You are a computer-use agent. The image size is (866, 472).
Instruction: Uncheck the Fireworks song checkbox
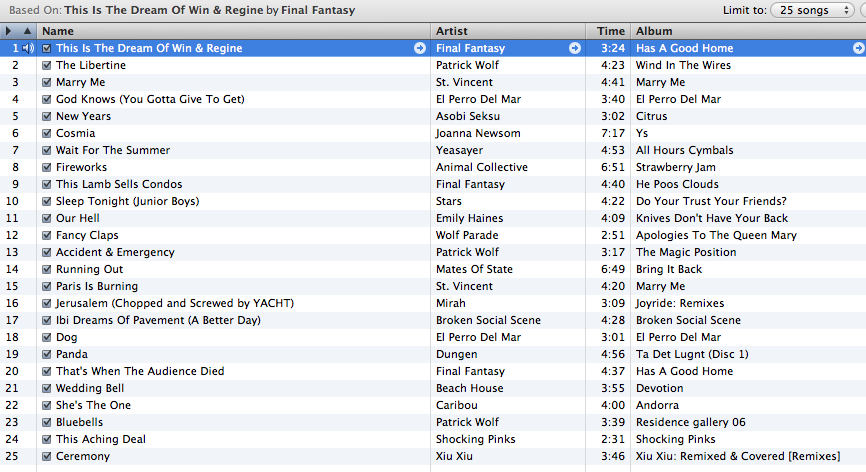click(x=46, y=167)
